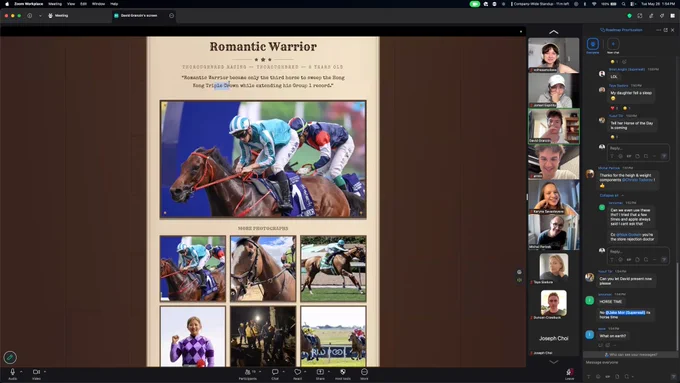
Task: Expand the arrow next to Share
Action: 329,371
